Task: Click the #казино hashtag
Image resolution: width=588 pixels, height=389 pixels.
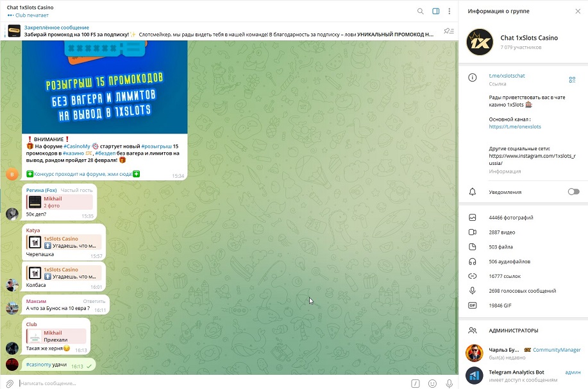Action: tap(73, 153)
